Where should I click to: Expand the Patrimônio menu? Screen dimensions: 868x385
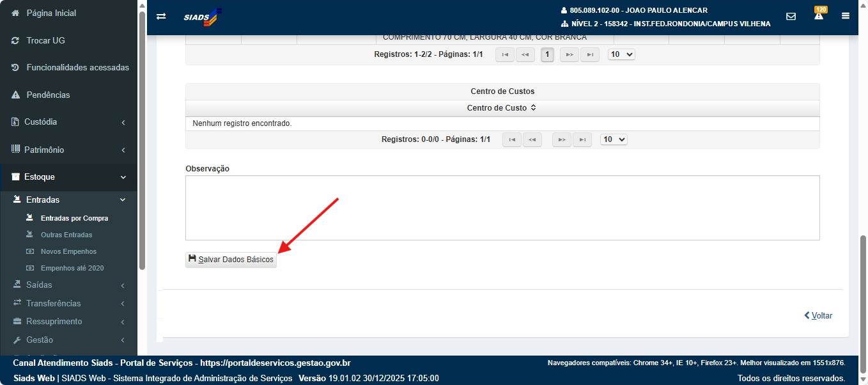point(68,150)
